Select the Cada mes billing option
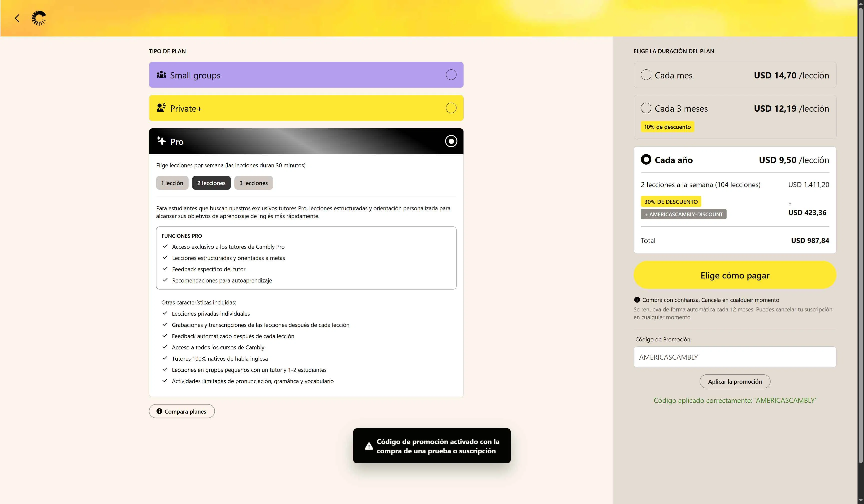The height and width of the screenshot is (504, 864). (x=646, y=75)
